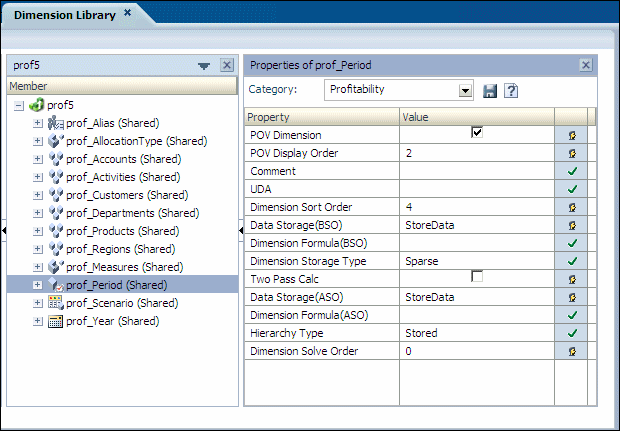
Task: Open the Category dropdown
Action: point(465,91)
